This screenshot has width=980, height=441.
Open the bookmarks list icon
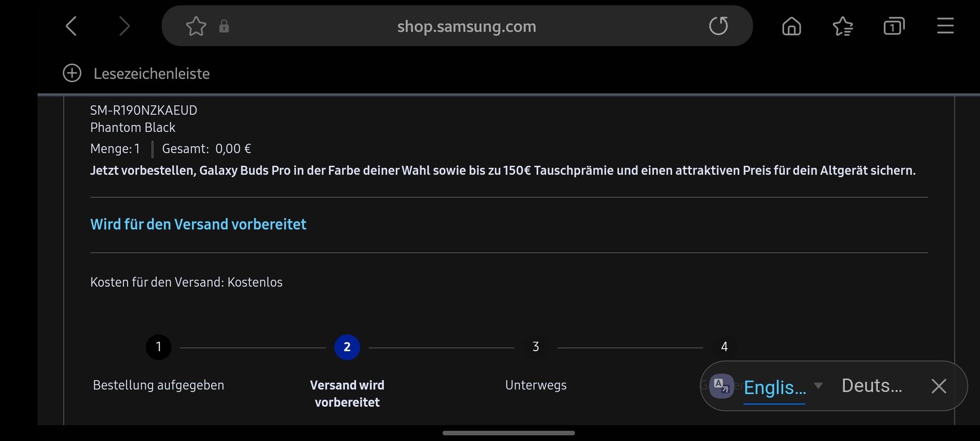(843, 26)
